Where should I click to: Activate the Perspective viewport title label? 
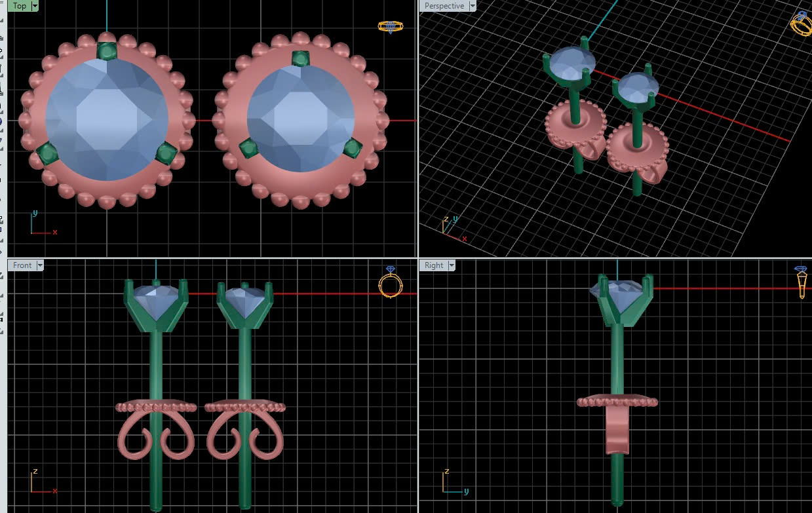coord(444,6)
